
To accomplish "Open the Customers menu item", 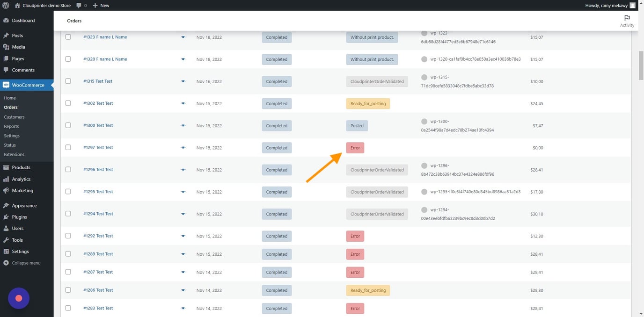I will click(14, 116).
